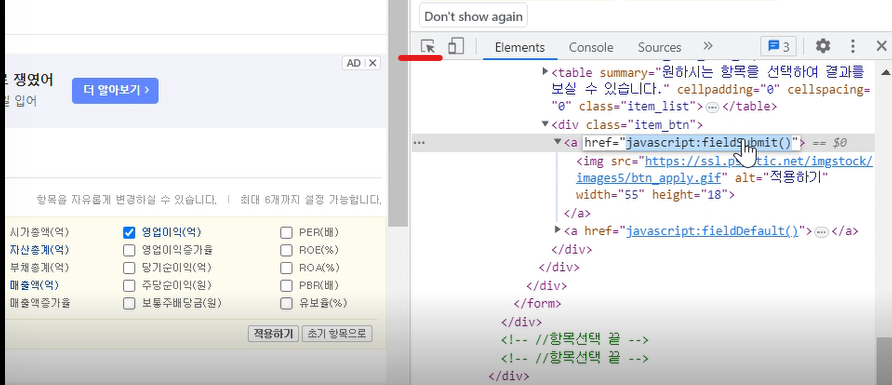Click the Don't show again button
Viewport: 892px width, 385px height.
pyautogui.click(x=473, y=16)
